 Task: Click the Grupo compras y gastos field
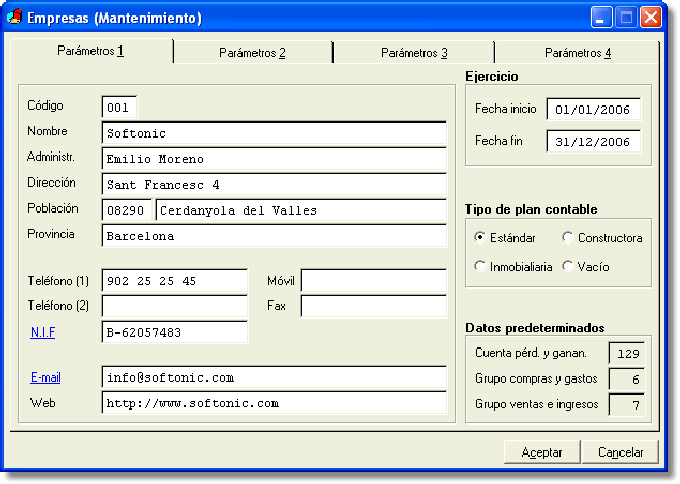tap(627, 379)
